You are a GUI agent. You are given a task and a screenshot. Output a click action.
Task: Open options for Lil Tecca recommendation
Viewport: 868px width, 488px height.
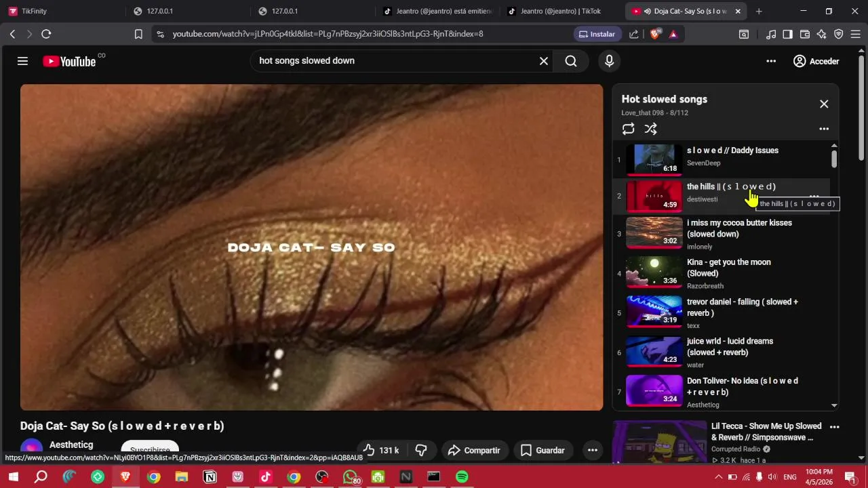(x=835, y=427)
